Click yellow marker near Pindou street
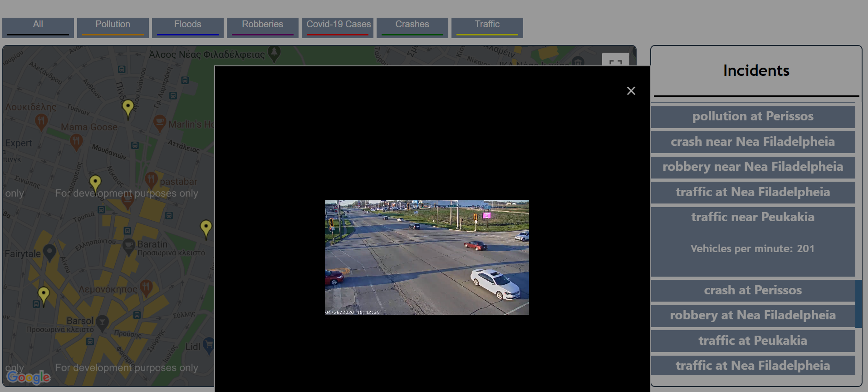This screenshot has width=868, height=392. tap(128, 109)
